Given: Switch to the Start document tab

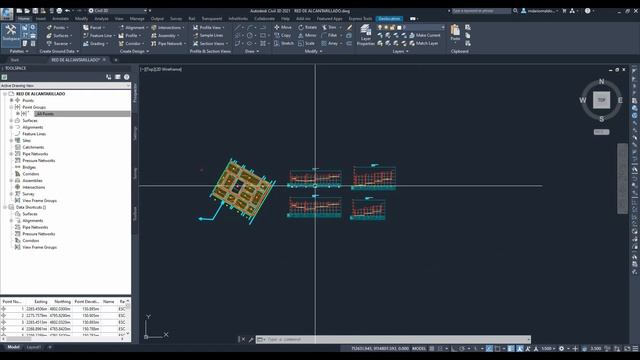Looking at the screenshot, I should (x=15, y=60).
